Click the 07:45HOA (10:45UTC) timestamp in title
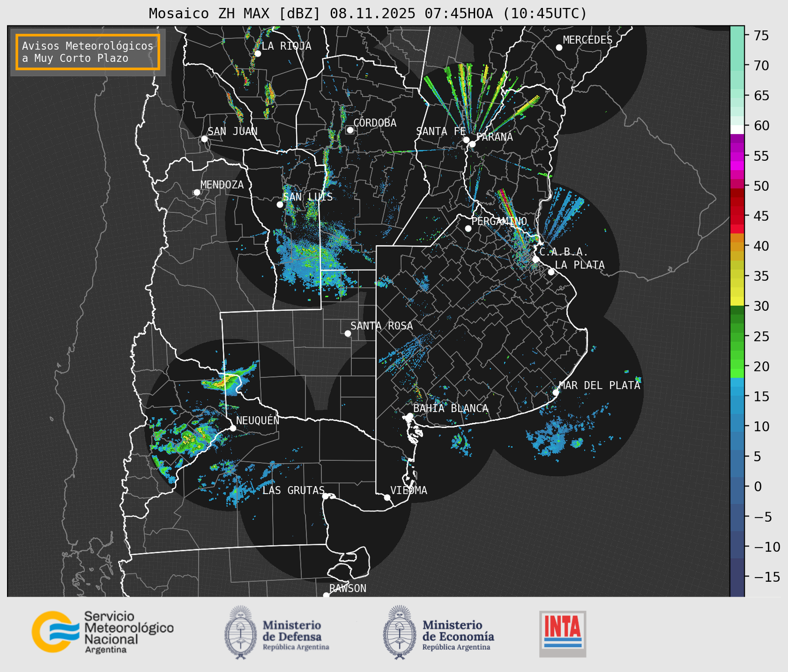 (505, 14)
